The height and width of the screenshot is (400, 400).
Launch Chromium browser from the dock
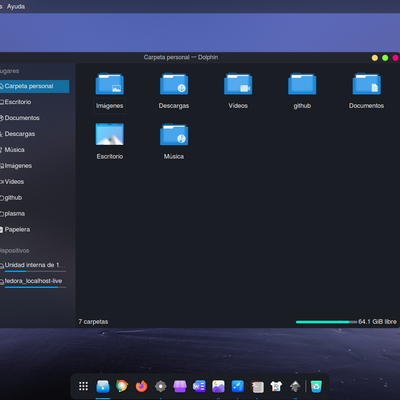[x=122, y=386]
